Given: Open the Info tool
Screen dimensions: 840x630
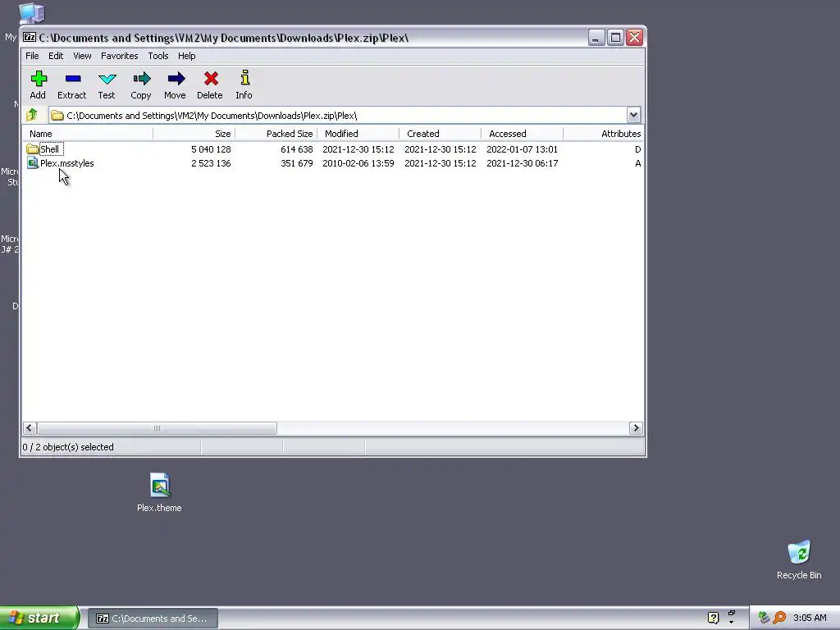Looking at the screenshot, I should 244,78.
